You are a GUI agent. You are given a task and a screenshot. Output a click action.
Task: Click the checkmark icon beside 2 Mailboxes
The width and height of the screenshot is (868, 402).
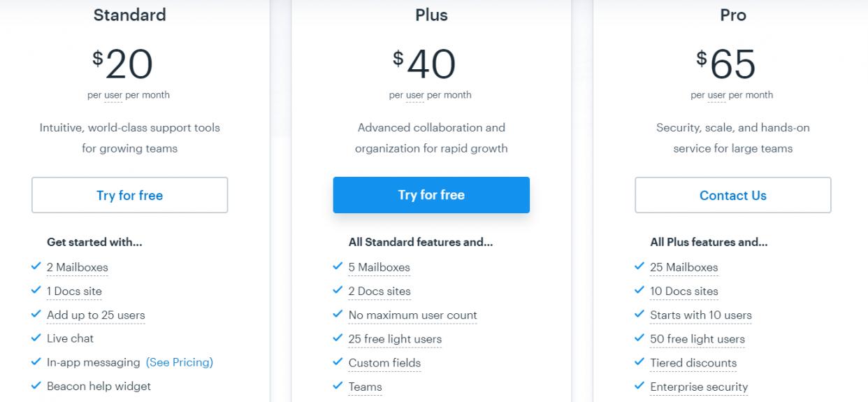pyautogui.click(x=36, y=266)
